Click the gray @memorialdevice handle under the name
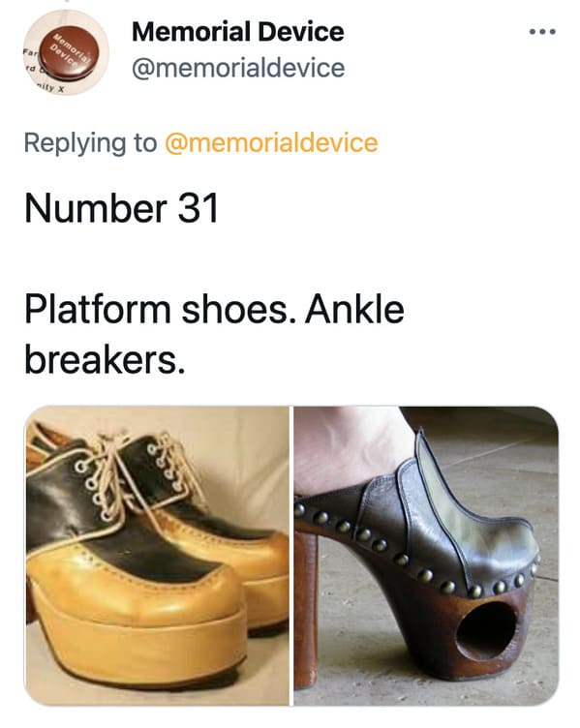The image size is (580, 728). click(x=238, y=69)
